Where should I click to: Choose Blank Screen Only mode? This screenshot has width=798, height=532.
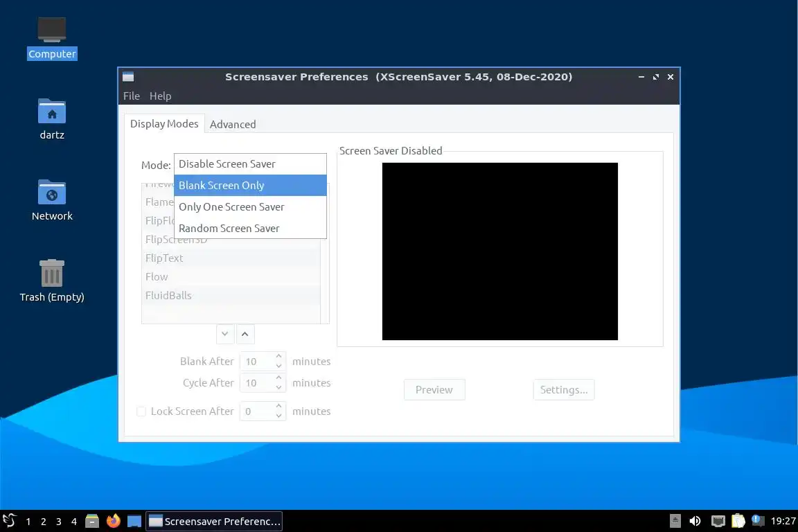(x=250, y=186)
